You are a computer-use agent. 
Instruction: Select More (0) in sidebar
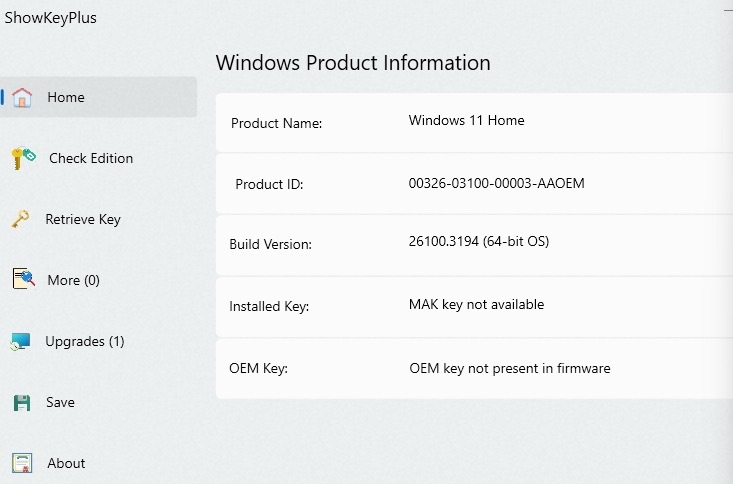point(73,280)
